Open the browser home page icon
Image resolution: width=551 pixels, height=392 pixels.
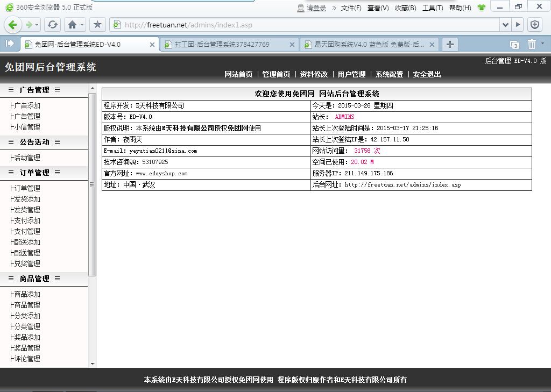[x=72, y=25]
